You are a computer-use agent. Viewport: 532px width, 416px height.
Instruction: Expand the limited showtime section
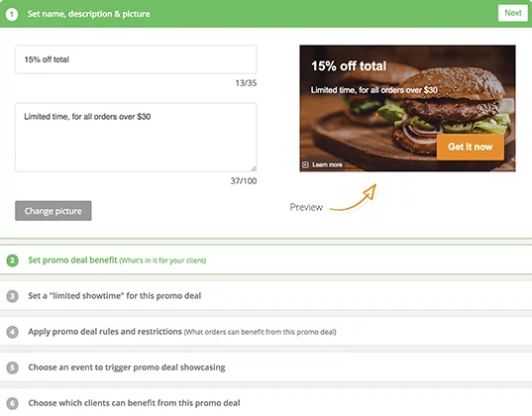click(x=266, y=296)
